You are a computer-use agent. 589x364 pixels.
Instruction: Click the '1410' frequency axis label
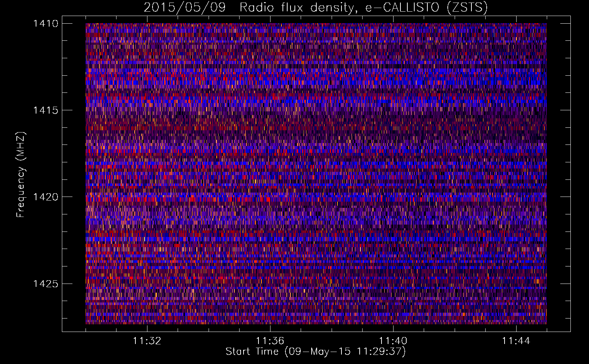[x=46, y=24]
